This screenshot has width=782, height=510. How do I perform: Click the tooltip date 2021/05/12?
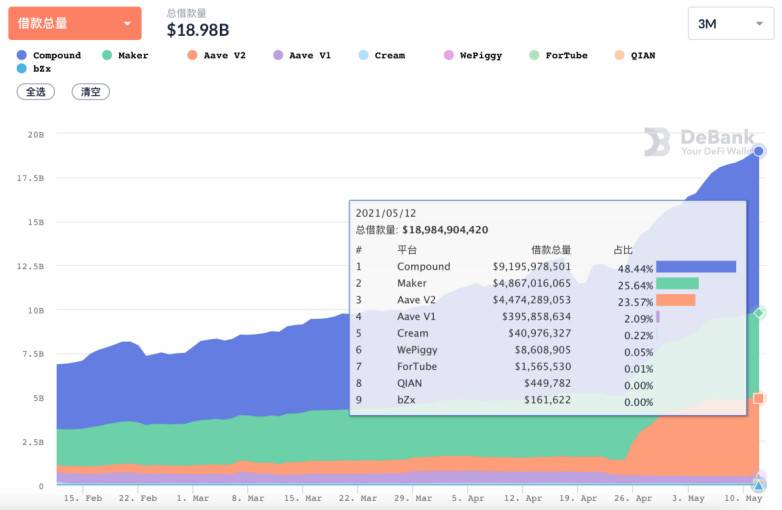[386, 213]
